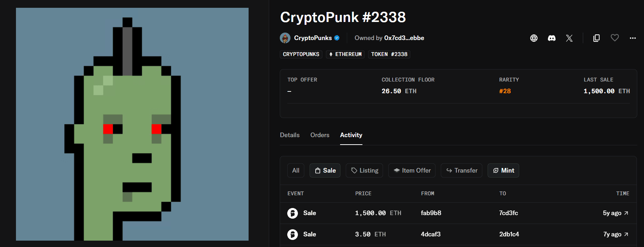Screen dimensions: 644x247
Task: Click the CryptoPunks collection avatar
Action: (285, 38)
